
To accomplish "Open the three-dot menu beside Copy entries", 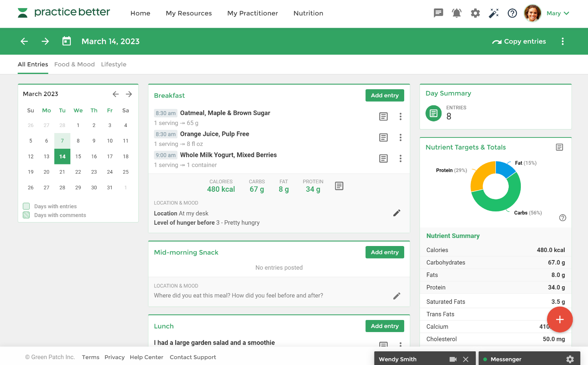I will click(x=563, y=41).
